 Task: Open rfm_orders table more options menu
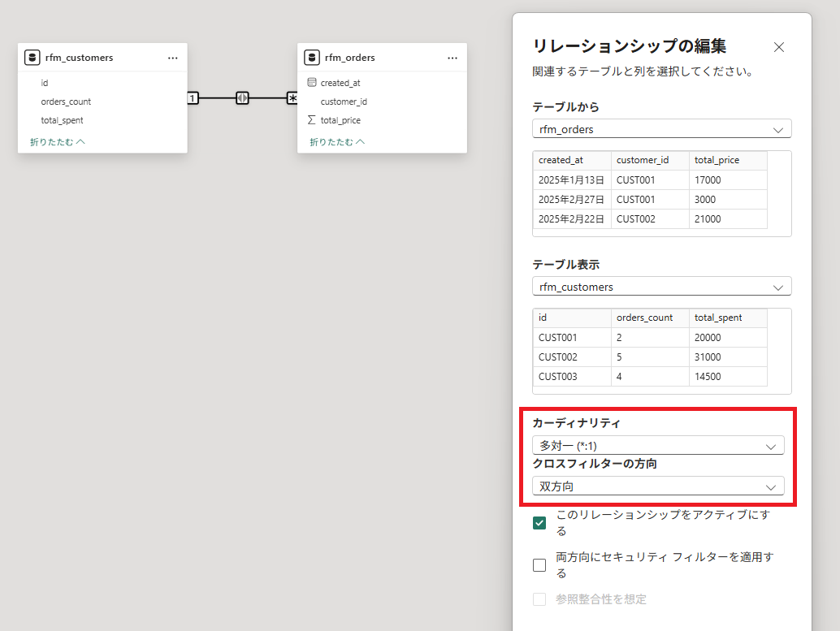(452, 58)
